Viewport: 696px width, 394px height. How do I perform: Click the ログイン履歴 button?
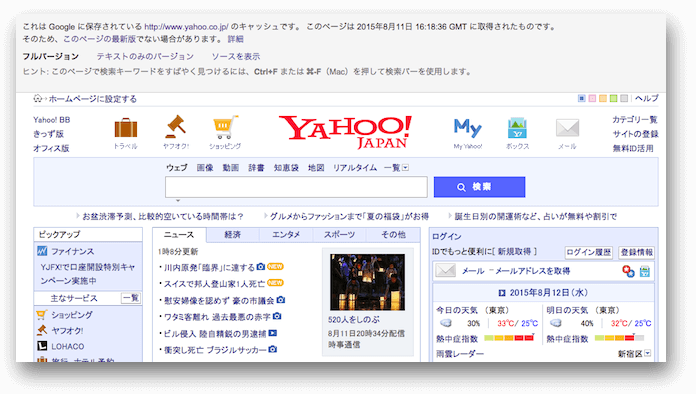click(589, 252)
